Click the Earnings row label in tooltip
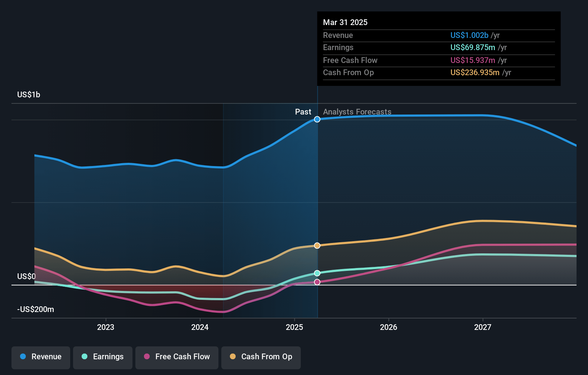This screenshot has height=375, width=588. (x=338, y=47)
